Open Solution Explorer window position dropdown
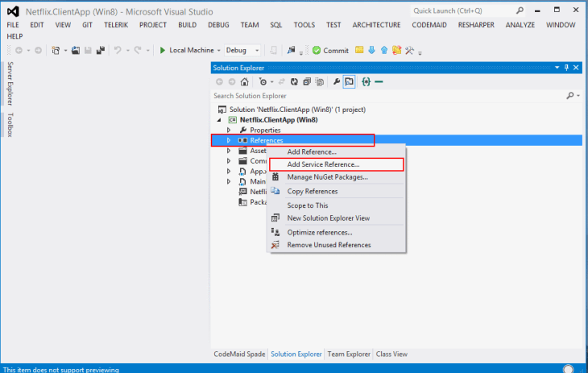Viewport: 588px width, 373px height. point(557,68)
